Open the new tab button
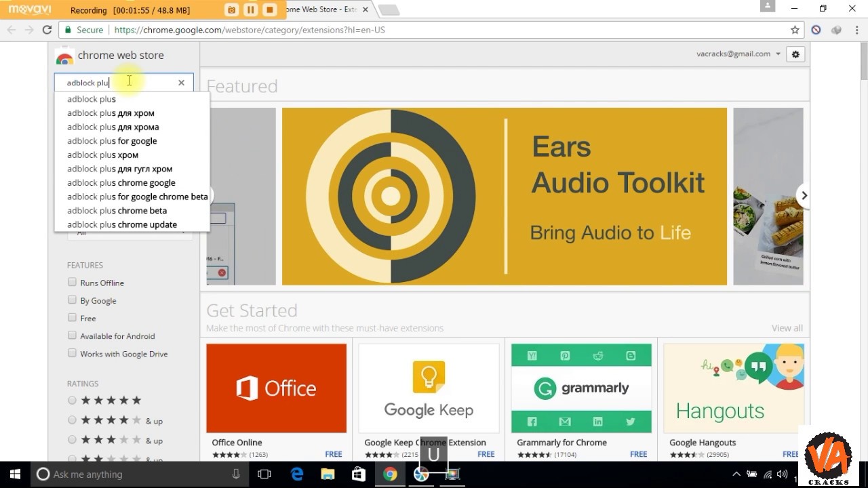This screenshot has width=868, height=488. coord(389,9)
